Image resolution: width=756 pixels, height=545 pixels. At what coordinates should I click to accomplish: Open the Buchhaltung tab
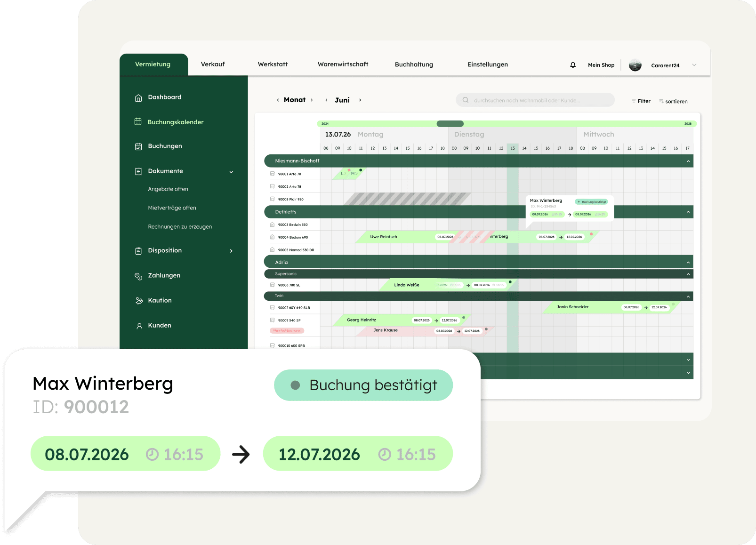414,64
